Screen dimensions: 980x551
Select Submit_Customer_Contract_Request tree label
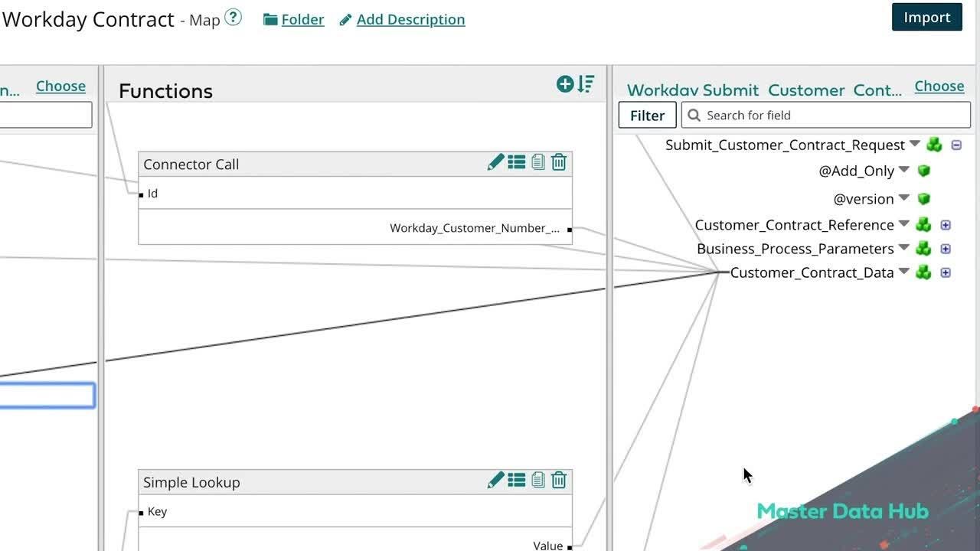785,145
